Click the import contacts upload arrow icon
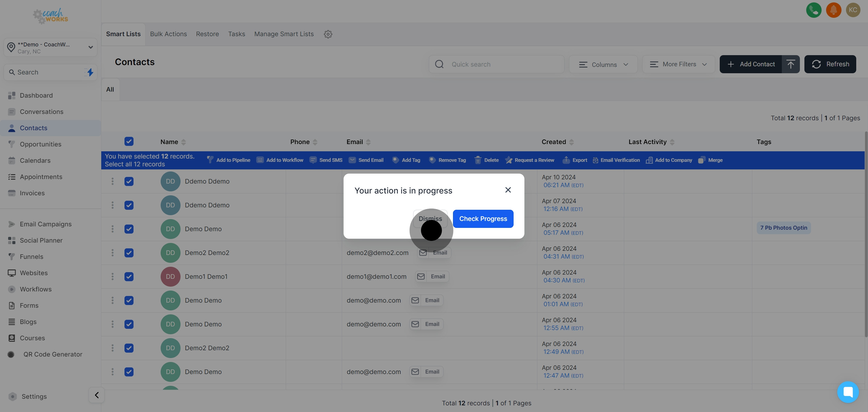 coord(791,64)
